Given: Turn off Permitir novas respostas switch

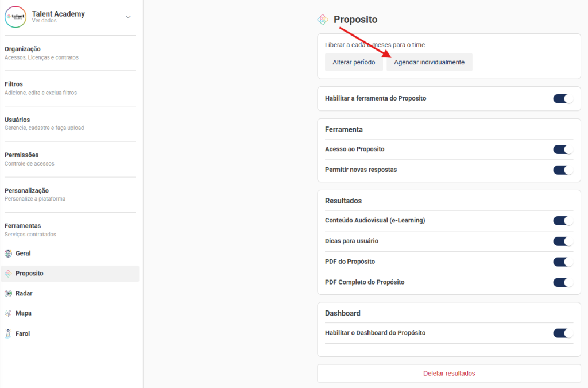Looking at the screenshot, I should click(x=563, y=170).
